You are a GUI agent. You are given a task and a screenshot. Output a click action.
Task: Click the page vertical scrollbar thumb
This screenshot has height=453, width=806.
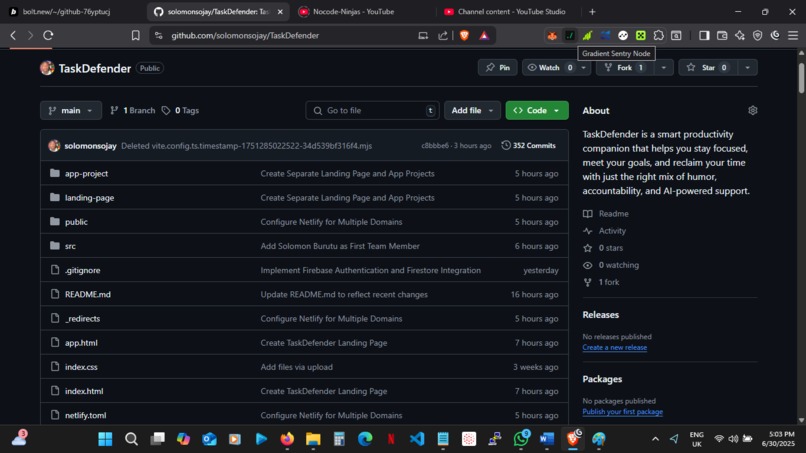[801, 77]
